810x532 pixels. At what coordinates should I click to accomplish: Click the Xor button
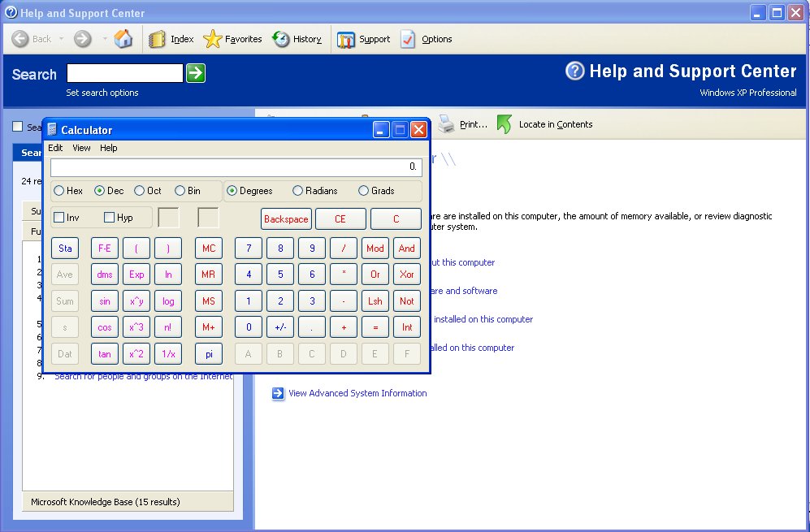pos(407,275)
